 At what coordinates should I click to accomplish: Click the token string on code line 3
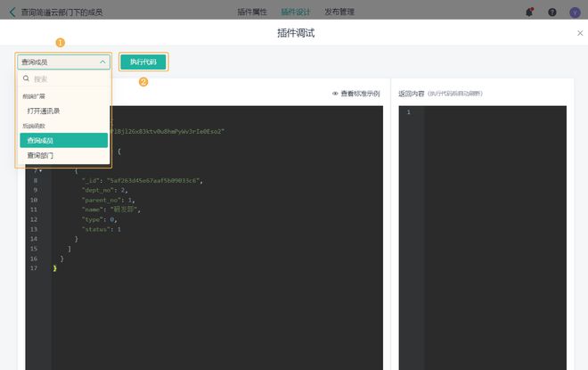167,131
